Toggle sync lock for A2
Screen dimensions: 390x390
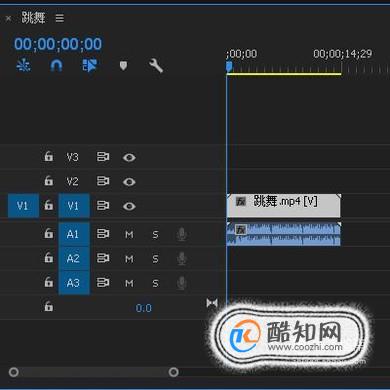(103, 258)
